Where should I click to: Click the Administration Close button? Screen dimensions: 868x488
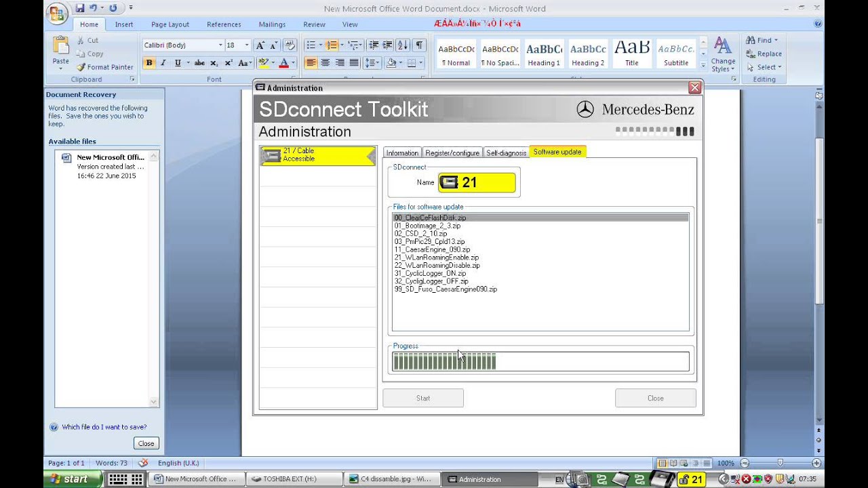(x=655, y=398)
